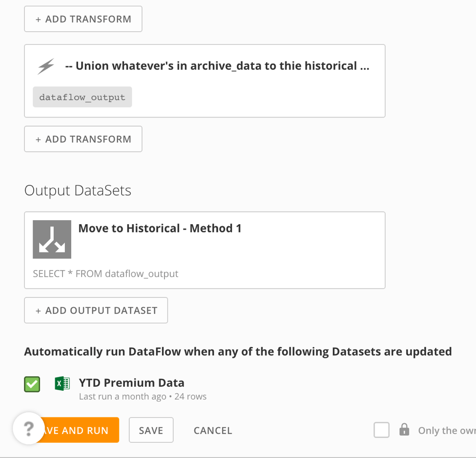
Task: Click the lightning bolt transform icon
Action: pyautogui.click(x=46, y=66)
